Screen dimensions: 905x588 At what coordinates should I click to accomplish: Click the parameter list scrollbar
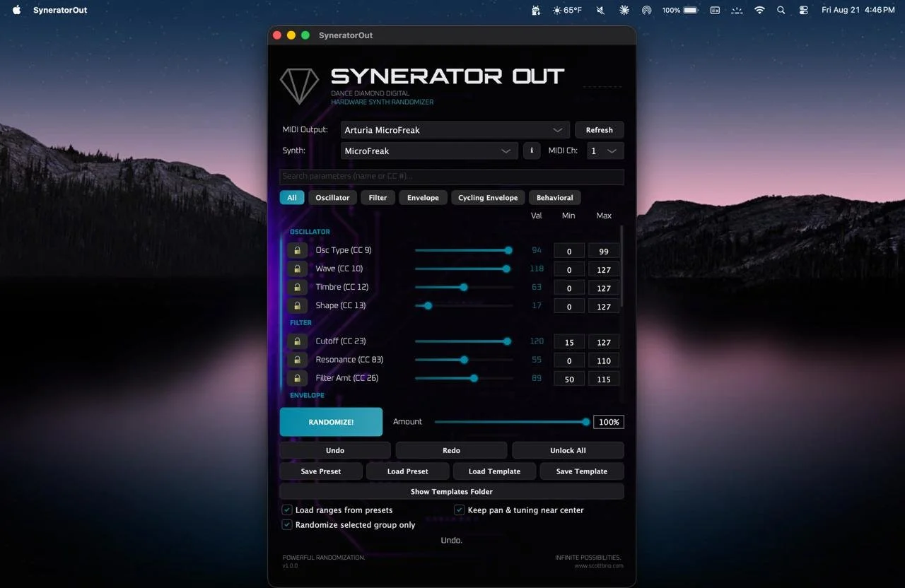click(622, 267)
